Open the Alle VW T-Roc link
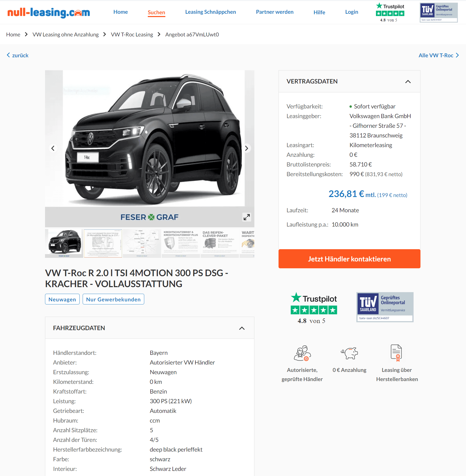Image resolution: width=466 pixels, height=476 pixels. coord(439,55)
